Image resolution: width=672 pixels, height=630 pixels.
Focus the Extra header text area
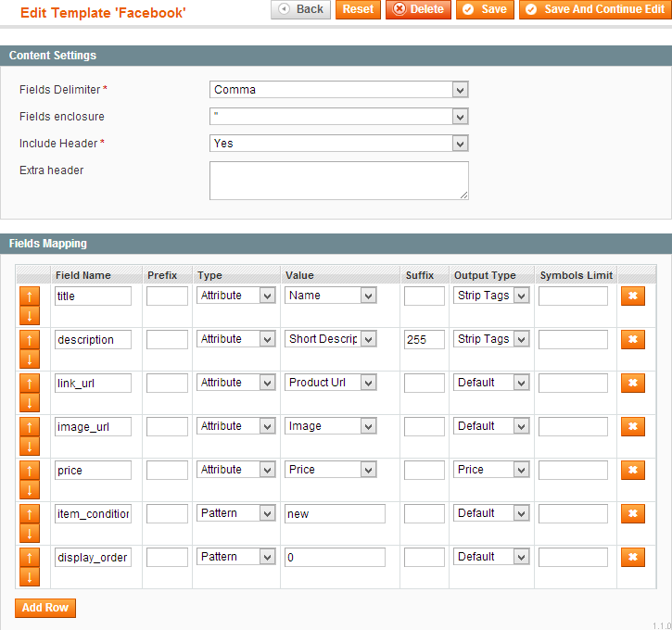pyautogui.click(x=338, y=181)
